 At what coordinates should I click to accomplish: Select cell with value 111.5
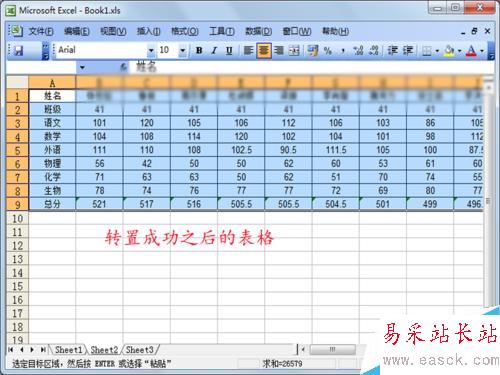click(336, 150)
